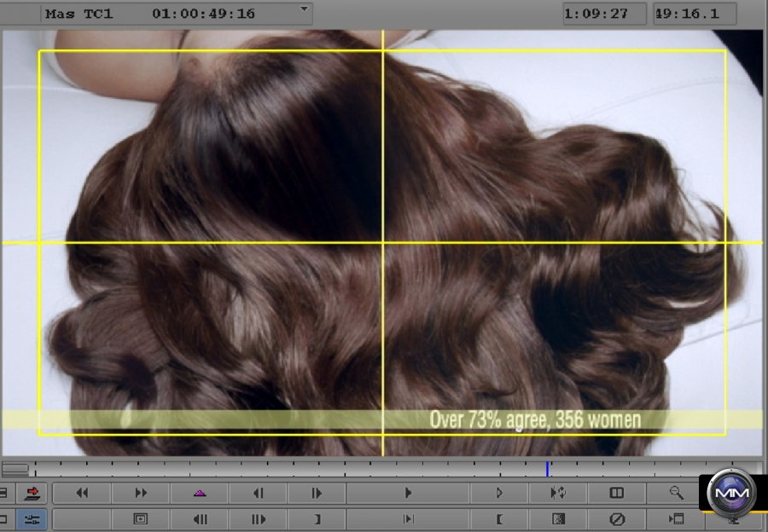Click the magenta Lift arrow icon

(200, 494)
